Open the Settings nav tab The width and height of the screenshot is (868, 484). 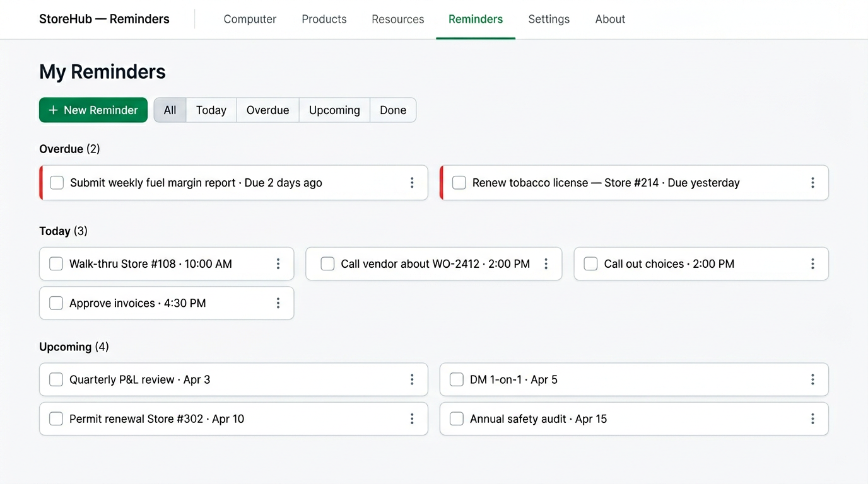coord(549,19)
